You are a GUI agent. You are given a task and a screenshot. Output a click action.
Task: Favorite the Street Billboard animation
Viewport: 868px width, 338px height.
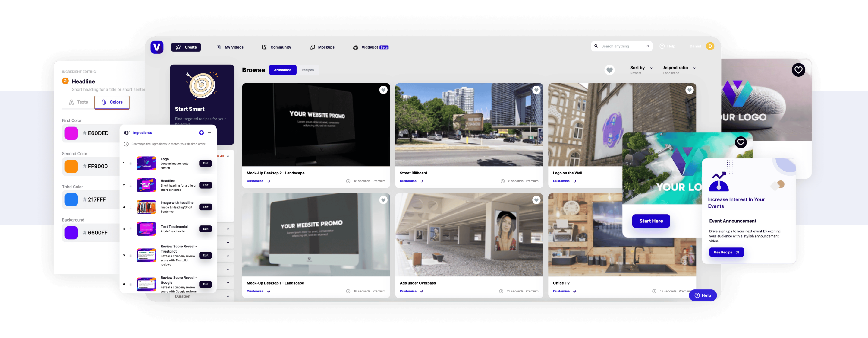pyautogui.click(x=536, y=90)
